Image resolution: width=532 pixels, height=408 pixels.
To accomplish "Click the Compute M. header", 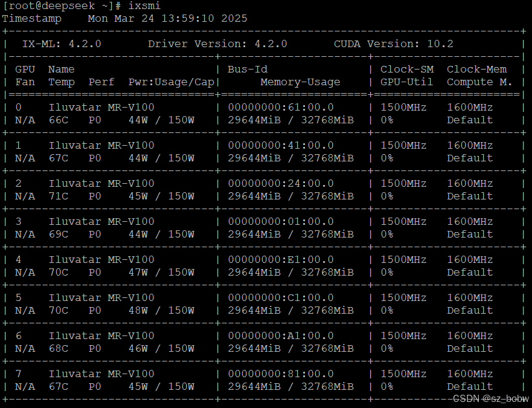I will point(479,82).
